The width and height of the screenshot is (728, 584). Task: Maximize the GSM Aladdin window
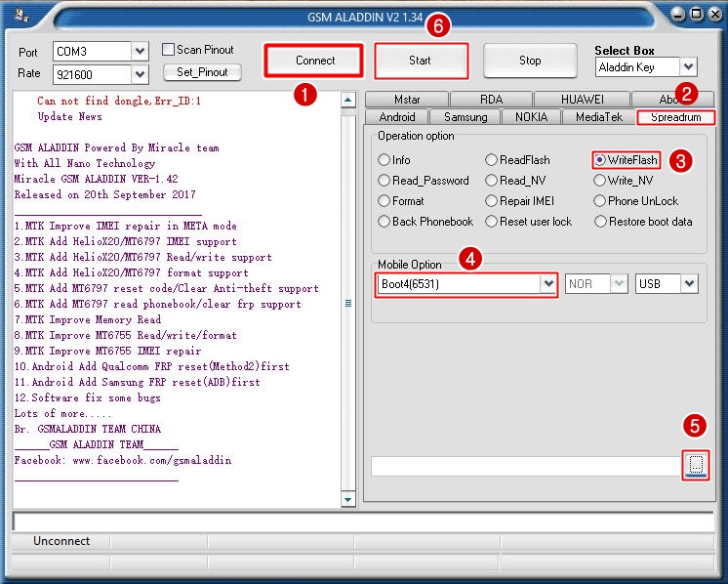[697, 15]
